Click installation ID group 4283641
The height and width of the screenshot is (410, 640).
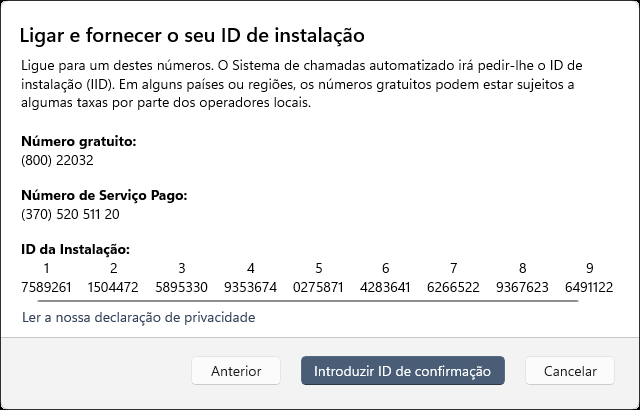(385, 286)
